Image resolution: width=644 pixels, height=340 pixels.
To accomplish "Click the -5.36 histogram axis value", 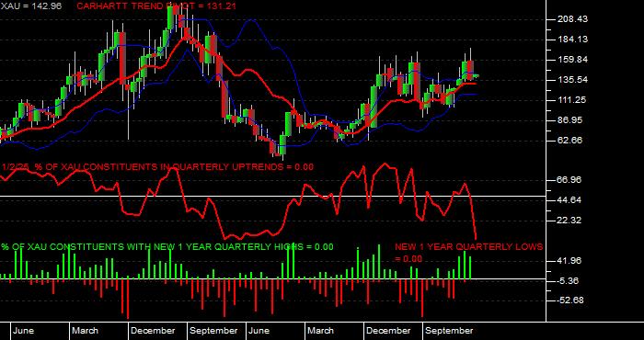I will tap(569, 281).
